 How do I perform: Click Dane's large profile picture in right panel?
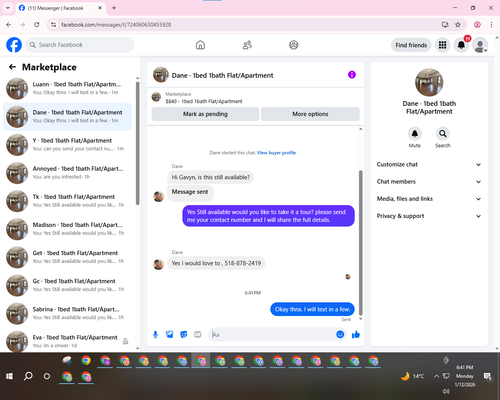click(x=429, y=82)
